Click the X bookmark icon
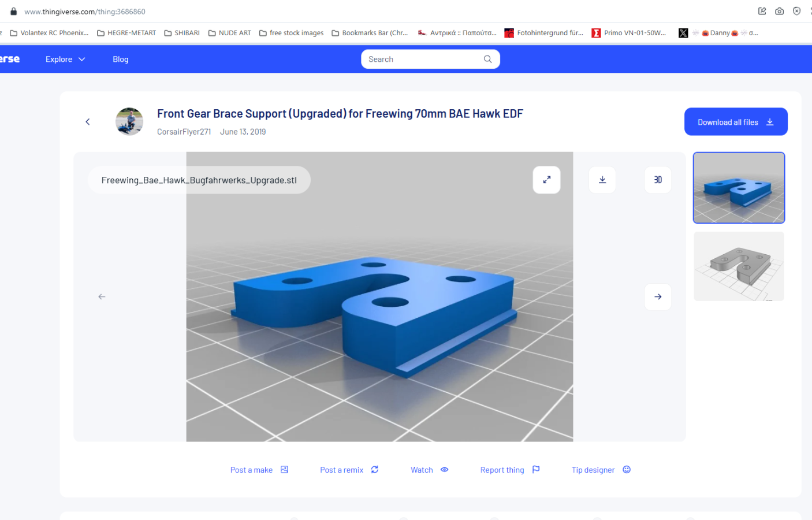Viewport: 812px width, 520px height. pos(683,33)
